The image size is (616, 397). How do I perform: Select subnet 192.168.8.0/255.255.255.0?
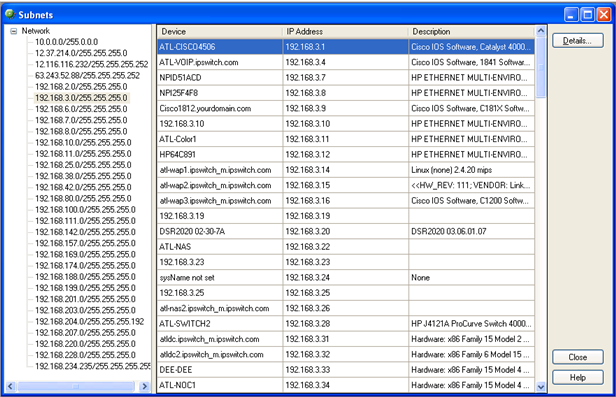click(81, 131)
